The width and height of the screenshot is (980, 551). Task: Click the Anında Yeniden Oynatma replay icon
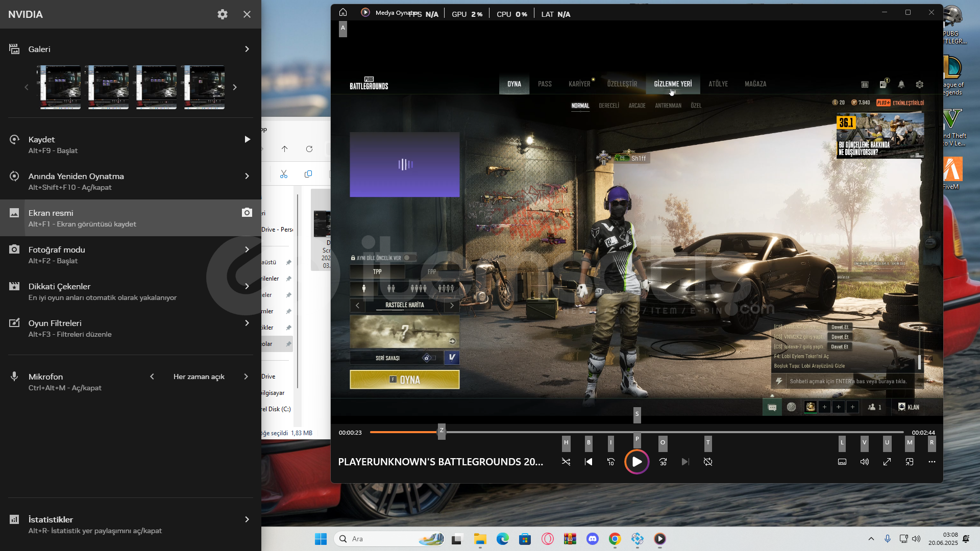[x=14, y=176]
